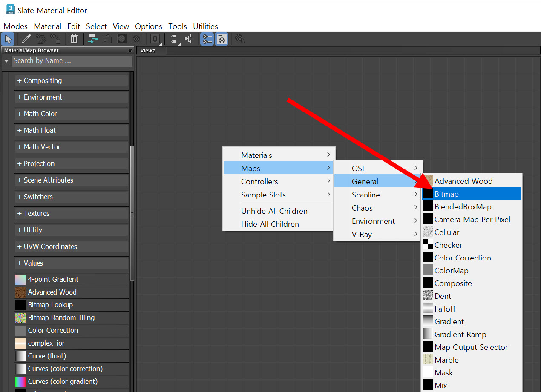
Task: Toggle Material/Map Browser panel button
Action: tap(207, 39)
